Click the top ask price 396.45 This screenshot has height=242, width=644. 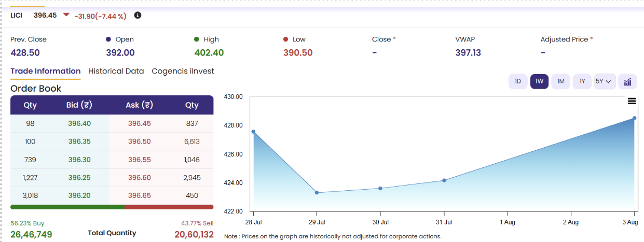(x=139, y=123)
